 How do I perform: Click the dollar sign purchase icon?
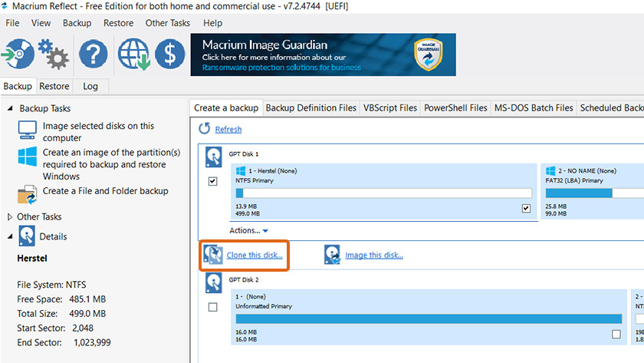170,54
